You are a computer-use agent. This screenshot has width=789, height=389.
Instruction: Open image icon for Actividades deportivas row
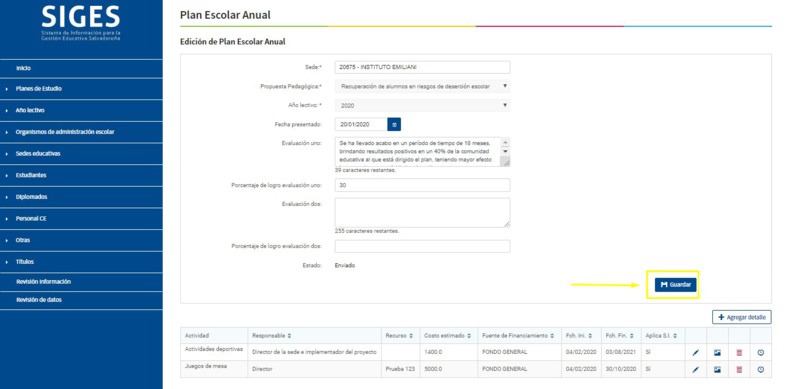[x=718, y=353]
